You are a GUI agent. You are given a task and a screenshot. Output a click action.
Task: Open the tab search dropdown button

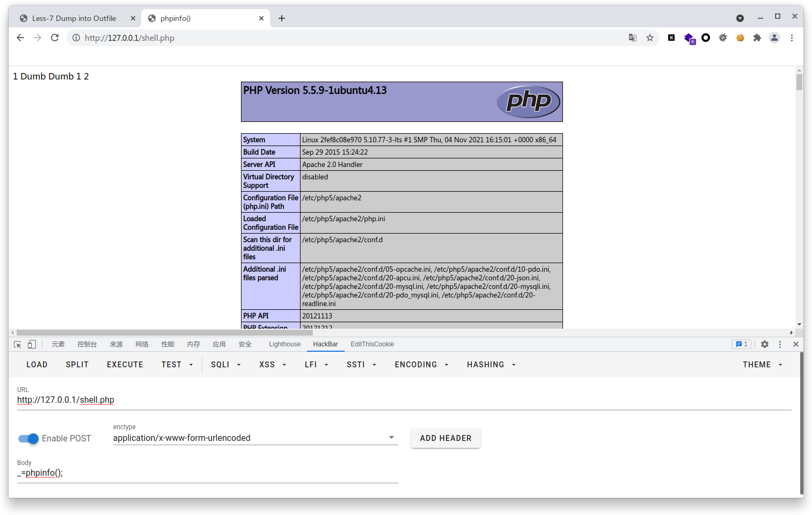point(740,18)
